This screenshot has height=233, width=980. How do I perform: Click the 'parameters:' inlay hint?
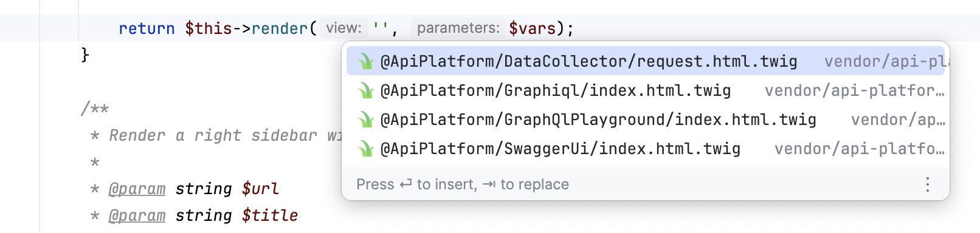point(458,28)
